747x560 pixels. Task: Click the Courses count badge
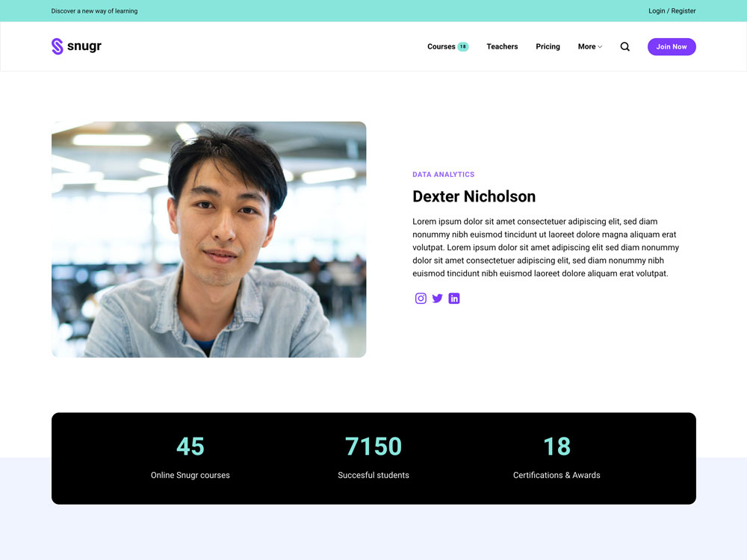pos(463,46)
